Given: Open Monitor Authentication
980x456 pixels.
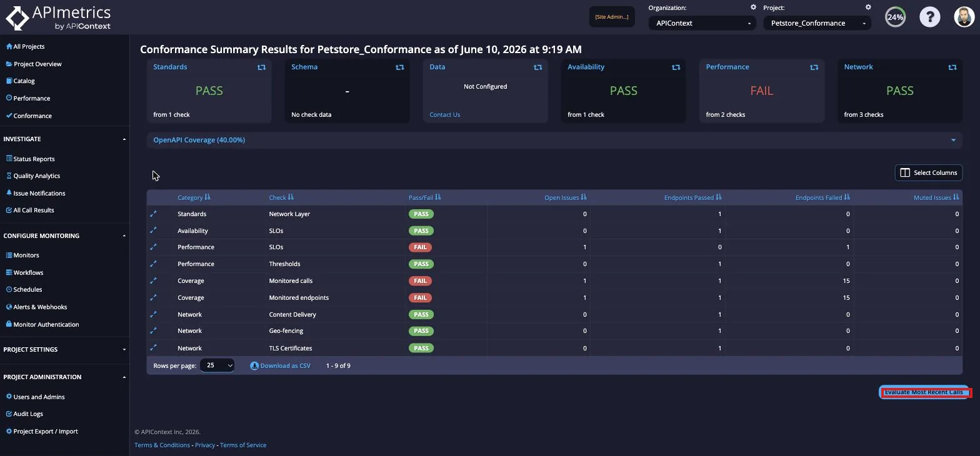Looking at the screenshot, I should pos(42,324).
